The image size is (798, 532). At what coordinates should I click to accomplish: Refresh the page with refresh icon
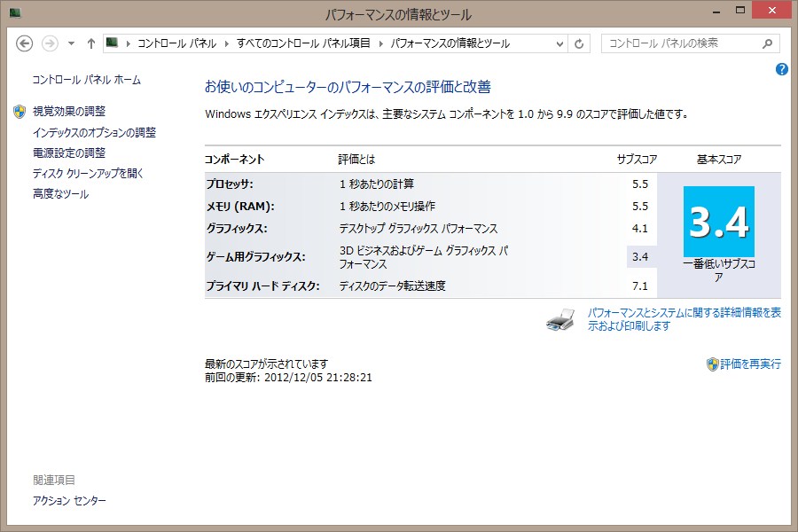coord(579,43)
